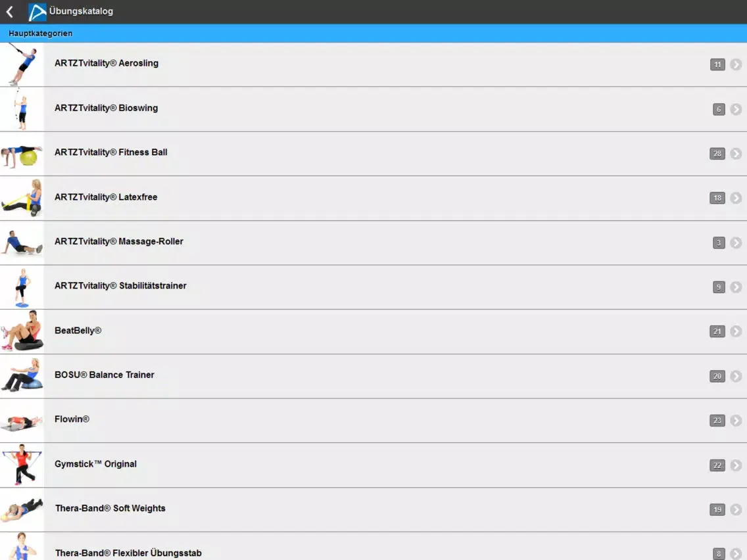Choose the BOSU® Balance Trainer label

[x=105, y=375]
